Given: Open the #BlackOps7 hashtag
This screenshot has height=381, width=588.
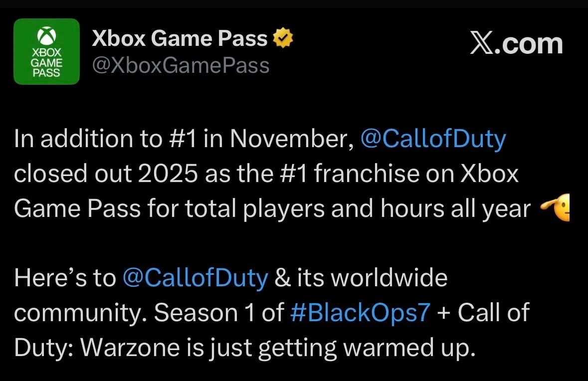Looking at the screenshot, I should (360, 313).
